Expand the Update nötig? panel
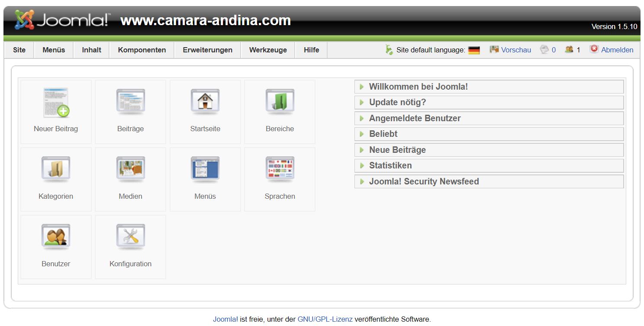 [489, 102]
